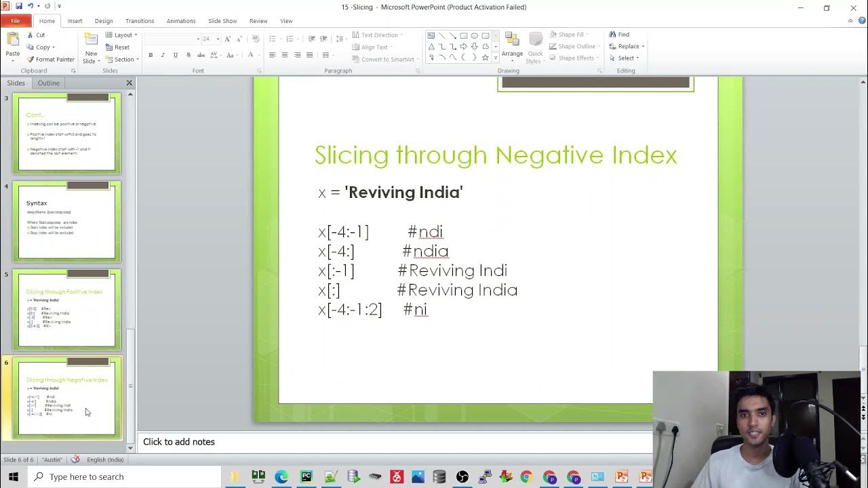Center the paragraph text
Screen dimensions: 868x488
[x=285, y=55]
